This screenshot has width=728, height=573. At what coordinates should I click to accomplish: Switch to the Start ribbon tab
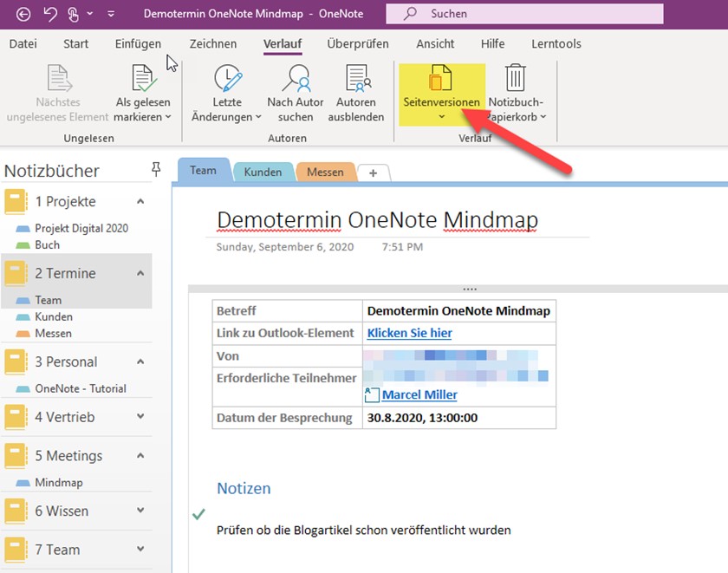(75, 43)
